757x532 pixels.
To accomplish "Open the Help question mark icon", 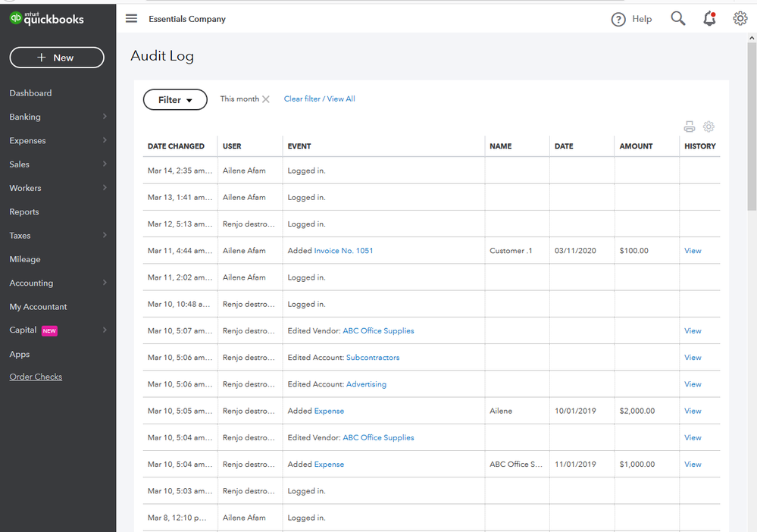I will pyautogui.click(x=618, y=19).
